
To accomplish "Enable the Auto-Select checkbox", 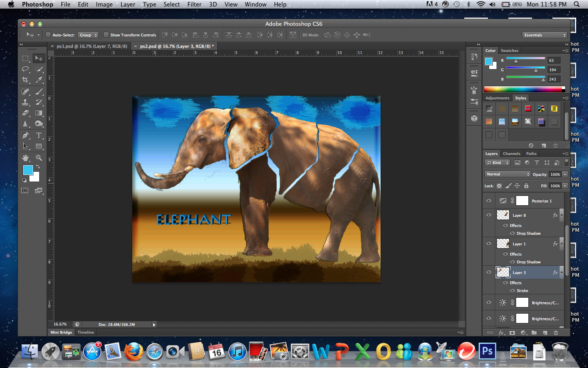I will pyautogui.click(x=48, y=35).
